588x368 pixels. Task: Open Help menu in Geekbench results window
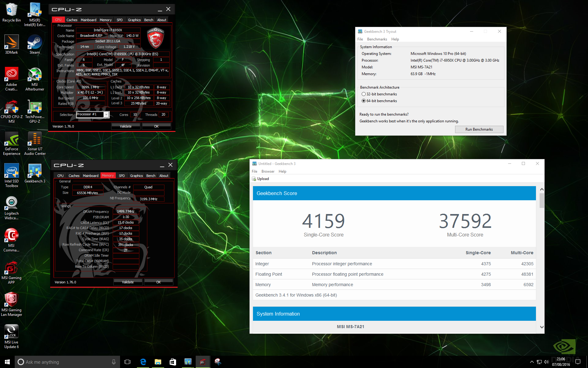282,171
